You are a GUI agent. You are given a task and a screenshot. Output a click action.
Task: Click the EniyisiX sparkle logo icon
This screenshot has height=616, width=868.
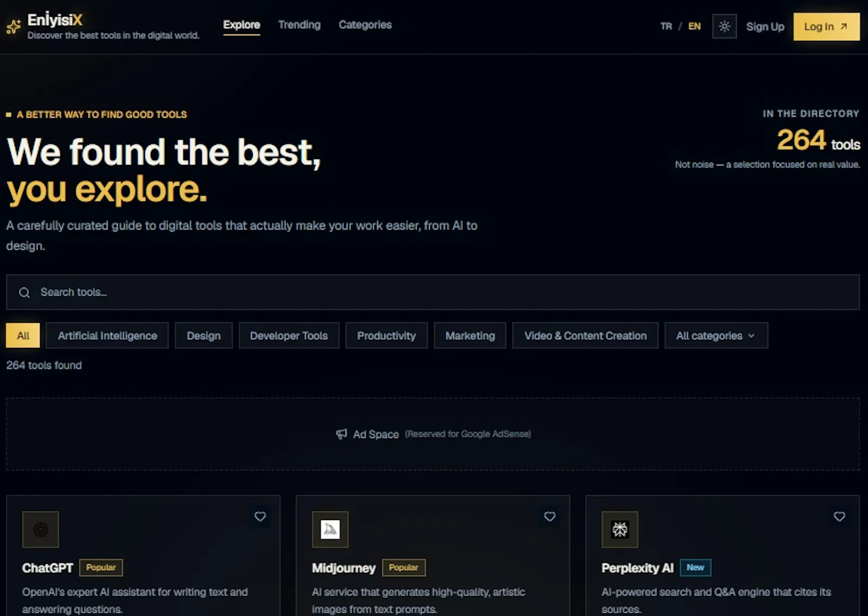[x=14, y=26]
